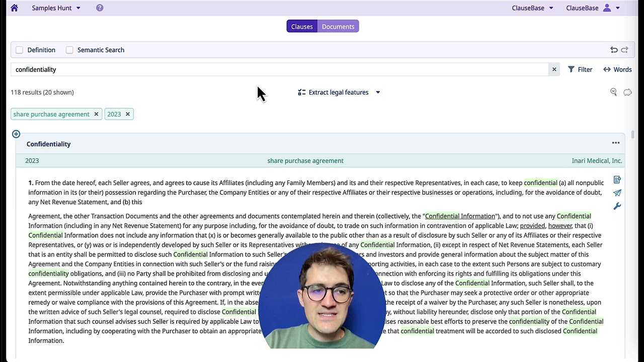
Task: Open the first ClauseBase dropdown menu
Action: 532,8
